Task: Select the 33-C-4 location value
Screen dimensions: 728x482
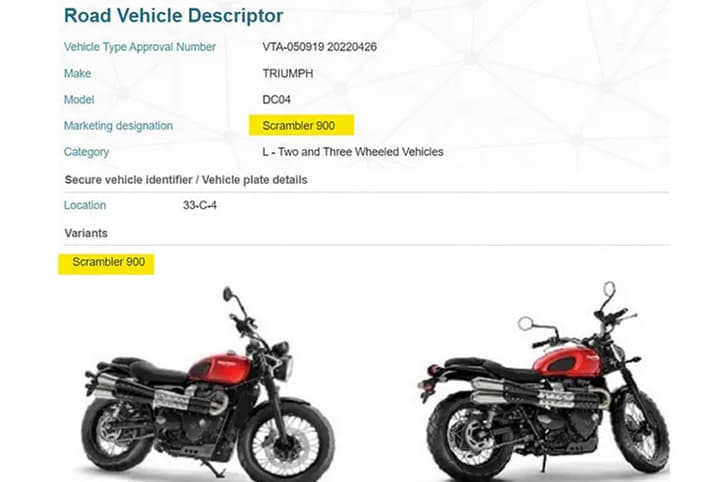Action: click(x=200, y=205)
